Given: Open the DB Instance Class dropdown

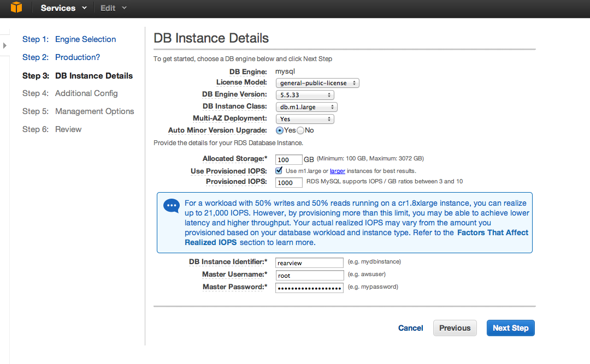Looking at the screenshot, I should pos(306,107).
